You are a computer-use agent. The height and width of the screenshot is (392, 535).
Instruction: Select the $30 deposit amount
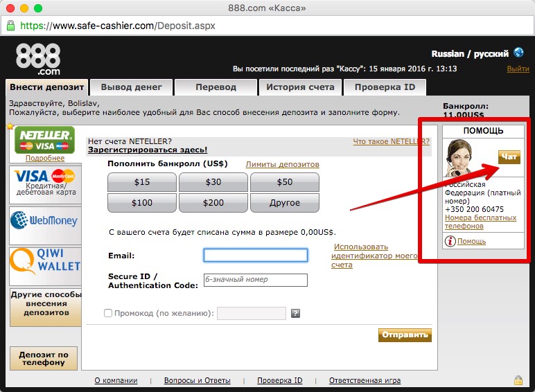click(x=213, y=182)
